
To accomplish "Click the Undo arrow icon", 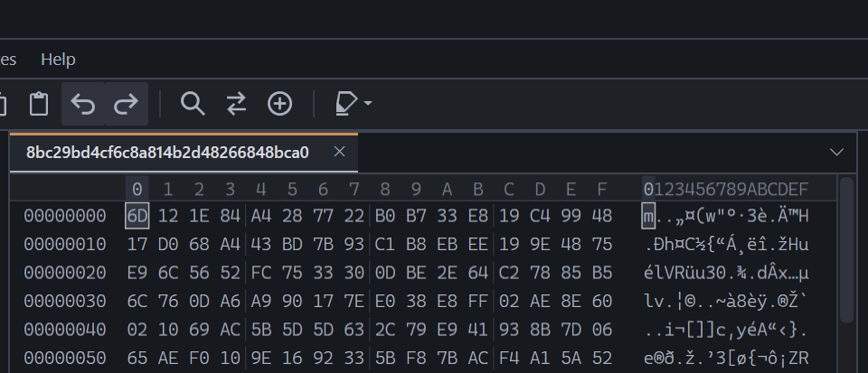I will (83, 104).
